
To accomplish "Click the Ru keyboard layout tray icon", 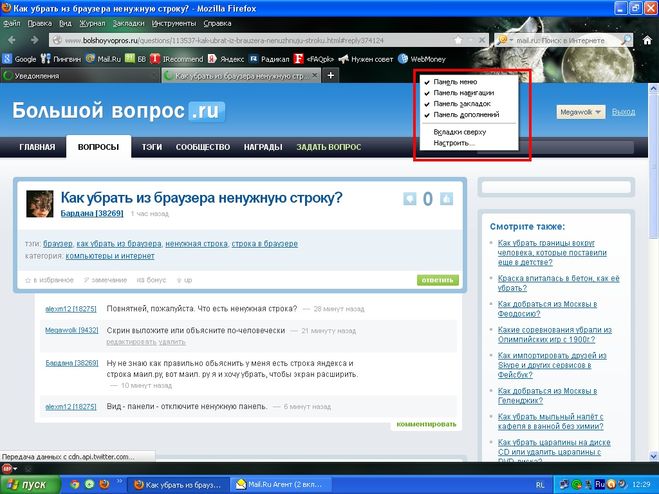I will [600, 485].
